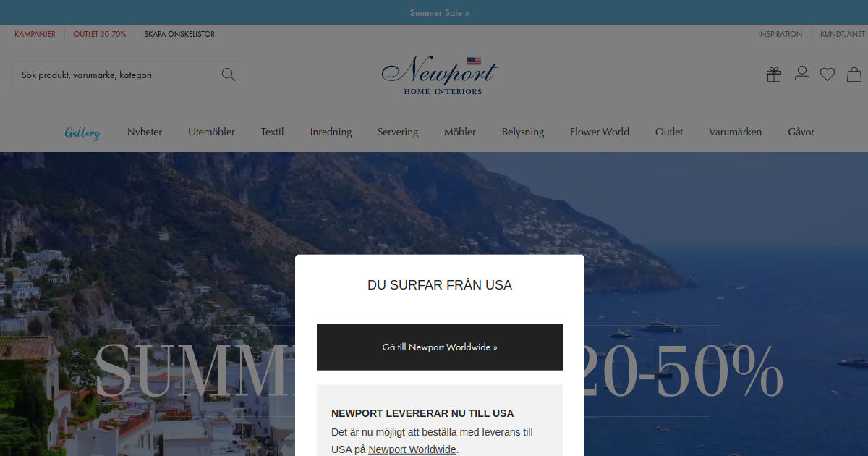The image size is (868, 456).
Task: Open the user account icon
Action: pyautogui.click(x=801, y=74)
